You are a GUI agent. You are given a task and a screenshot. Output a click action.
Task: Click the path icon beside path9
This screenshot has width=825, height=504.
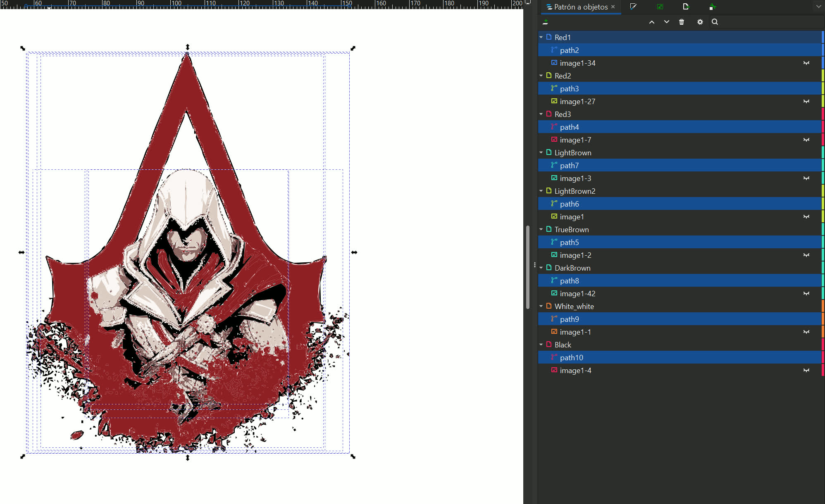tap(554, 319)
